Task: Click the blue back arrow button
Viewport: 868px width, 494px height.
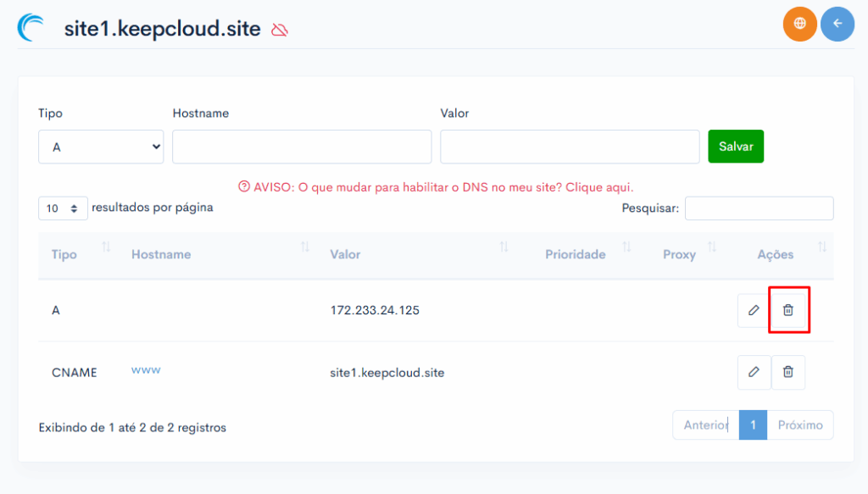Action: coord(837,24)
